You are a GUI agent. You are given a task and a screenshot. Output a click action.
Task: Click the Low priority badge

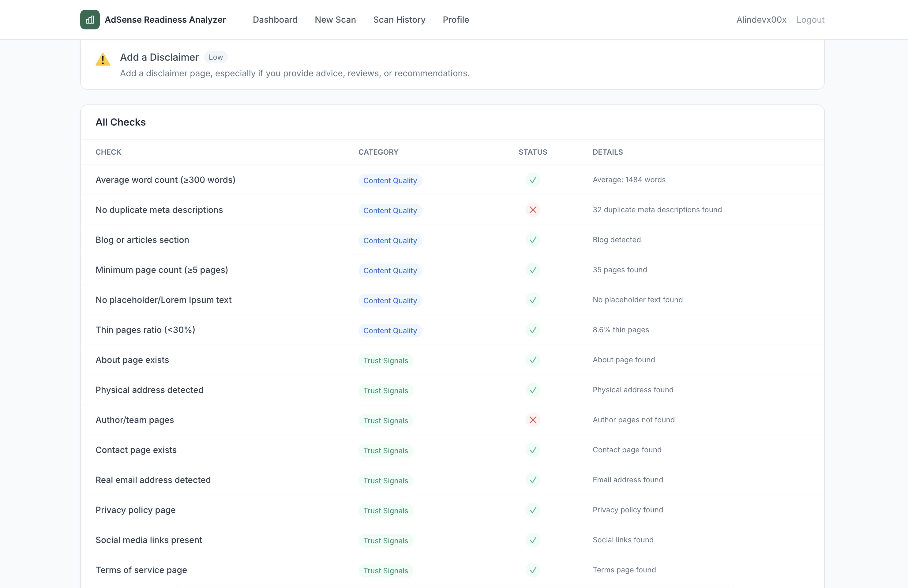coord(216,57)
